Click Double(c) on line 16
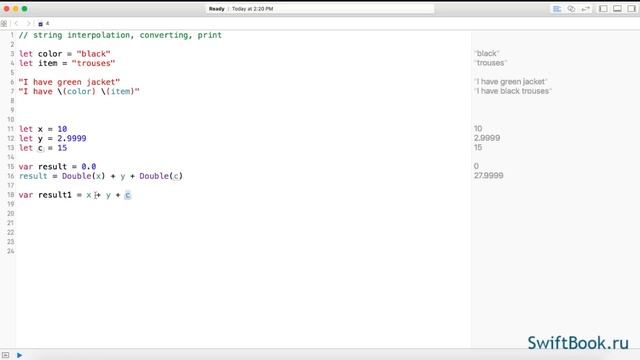 161,176
